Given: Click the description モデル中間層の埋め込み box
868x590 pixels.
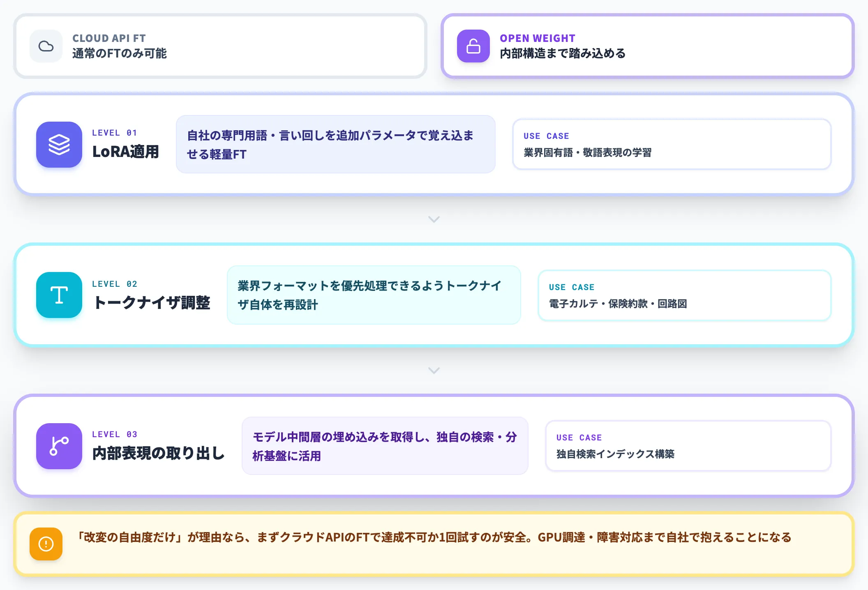Looking at the screenshot, I should coord(385,446).
